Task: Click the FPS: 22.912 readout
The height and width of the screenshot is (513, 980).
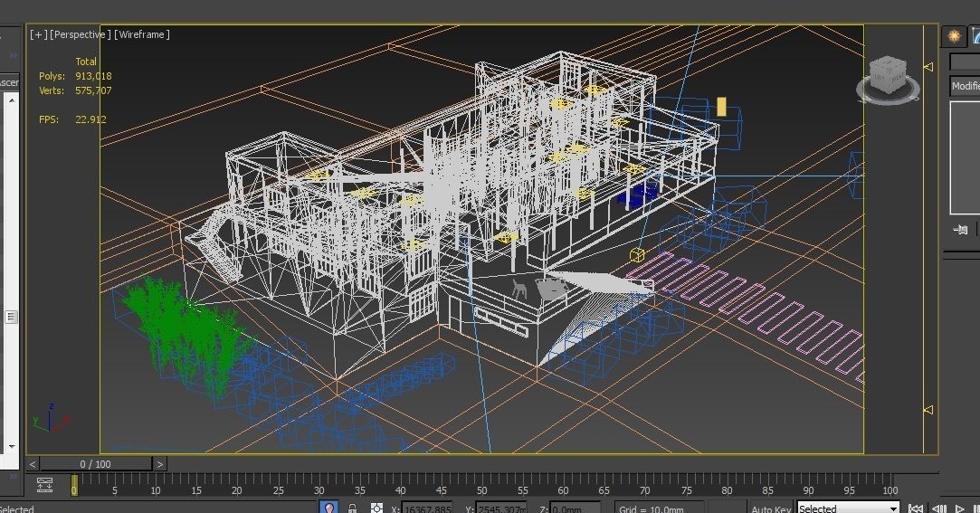Action: tap(71, 119)
